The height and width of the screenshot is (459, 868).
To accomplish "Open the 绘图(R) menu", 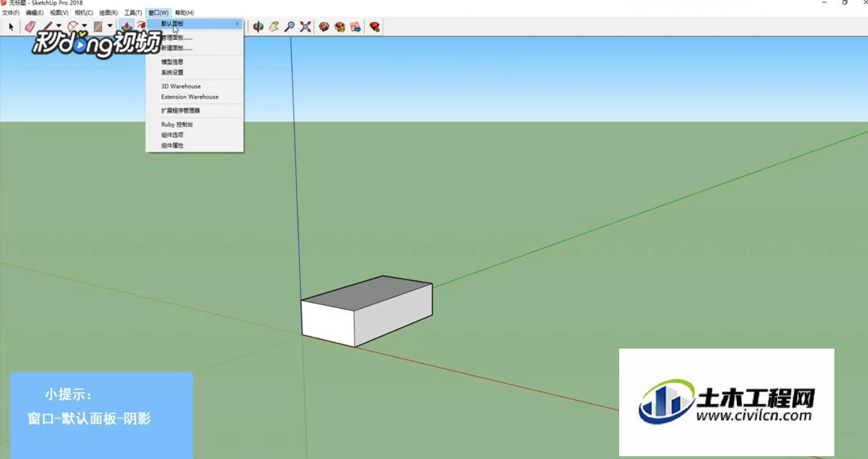I will (x=108, y=12).
